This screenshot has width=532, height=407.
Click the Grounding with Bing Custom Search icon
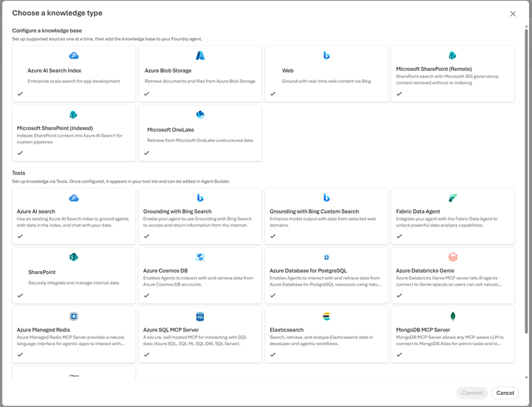327,198
